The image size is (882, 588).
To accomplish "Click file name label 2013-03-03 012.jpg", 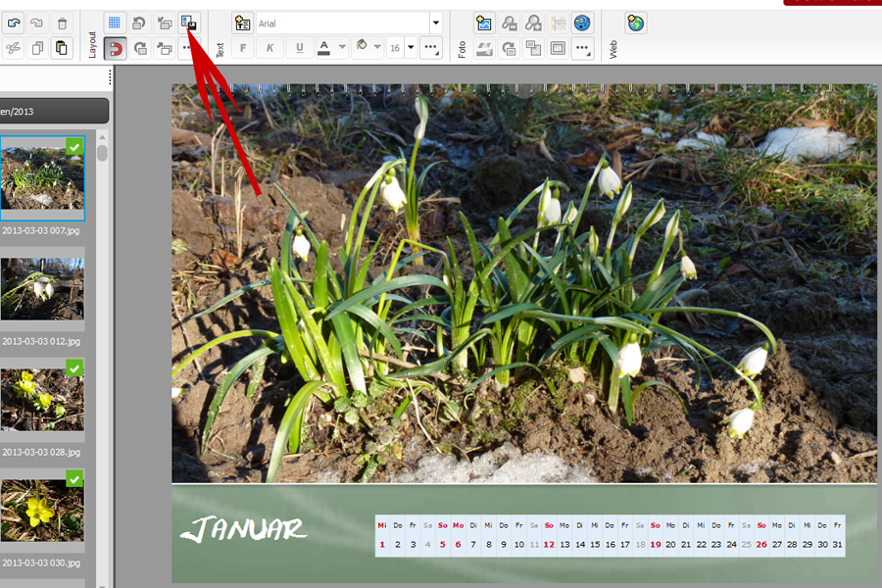I will pos(41,341).
